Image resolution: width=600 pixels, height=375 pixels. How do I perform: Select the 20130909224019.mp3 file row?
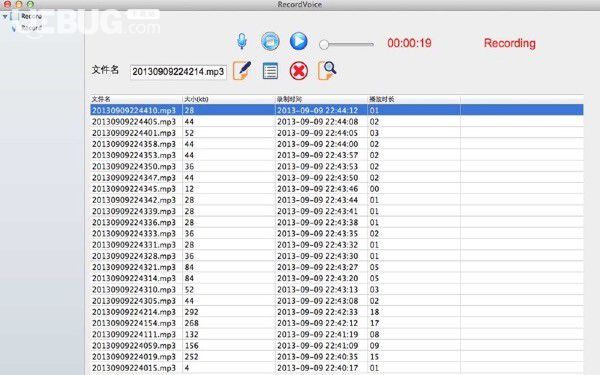(337, 357)
